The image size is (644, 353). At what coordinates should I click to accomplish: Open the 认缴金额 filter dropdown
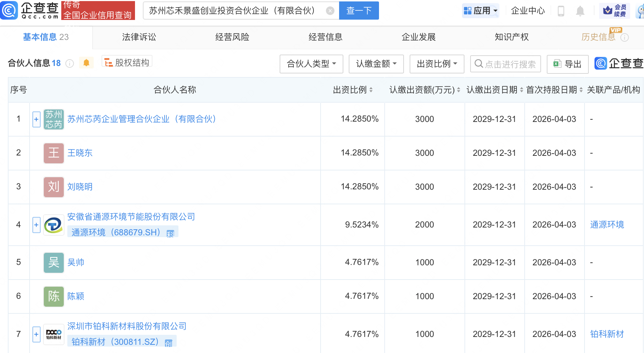[x=376, y=64]
